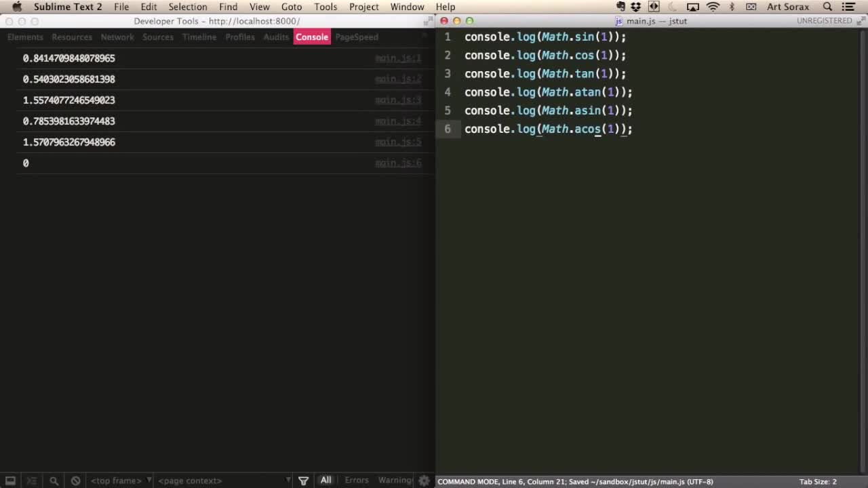Click console output 0.7853981633974483
Image resolution: width=868 pixels, height=488 pixels.
(x=68, y=121)
